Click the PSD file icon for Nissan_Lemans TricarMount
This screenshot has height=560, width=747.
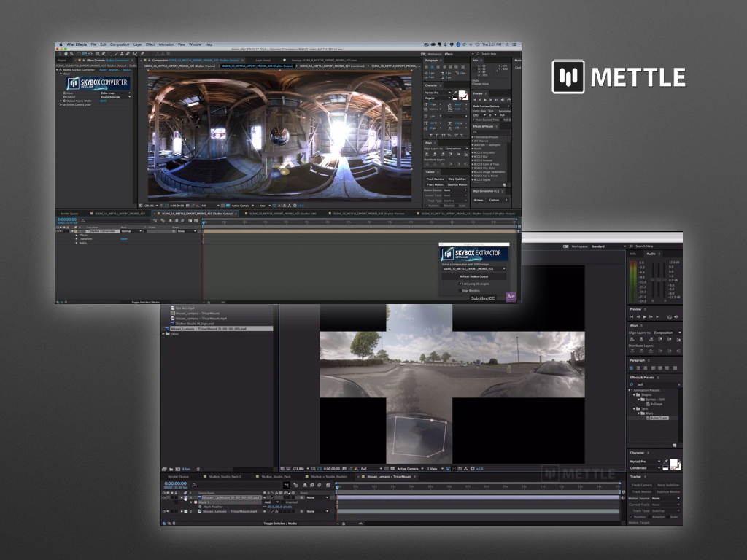point(166,329)
